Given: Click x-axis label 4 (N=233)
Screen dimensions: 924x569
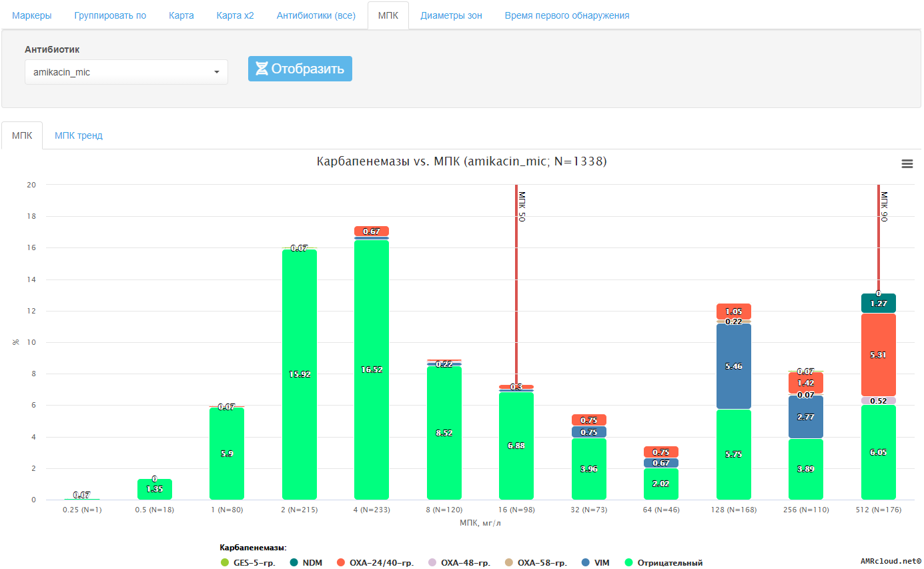Looking at the screenshot, I should [372, 510].
